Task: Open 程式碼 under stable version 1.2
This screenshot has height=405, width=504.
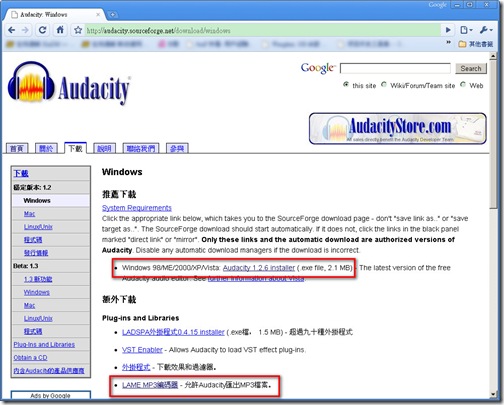Action: click(33, 240)
